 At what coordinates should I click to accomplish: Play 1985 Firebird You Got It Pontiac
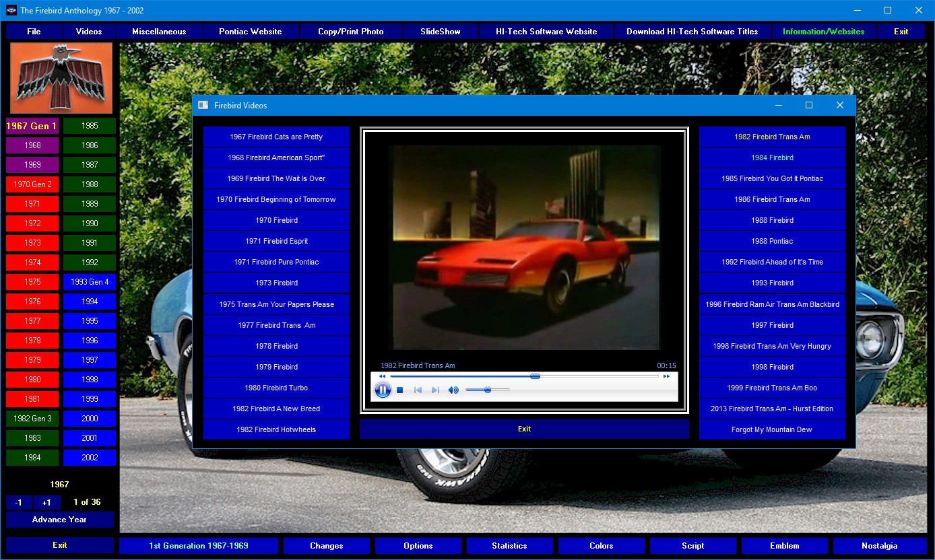(772, 178)
